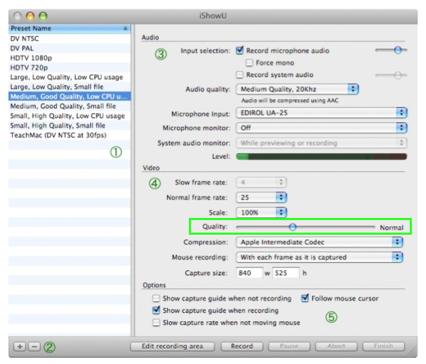Click the Preset Name column header

(69, 28)
